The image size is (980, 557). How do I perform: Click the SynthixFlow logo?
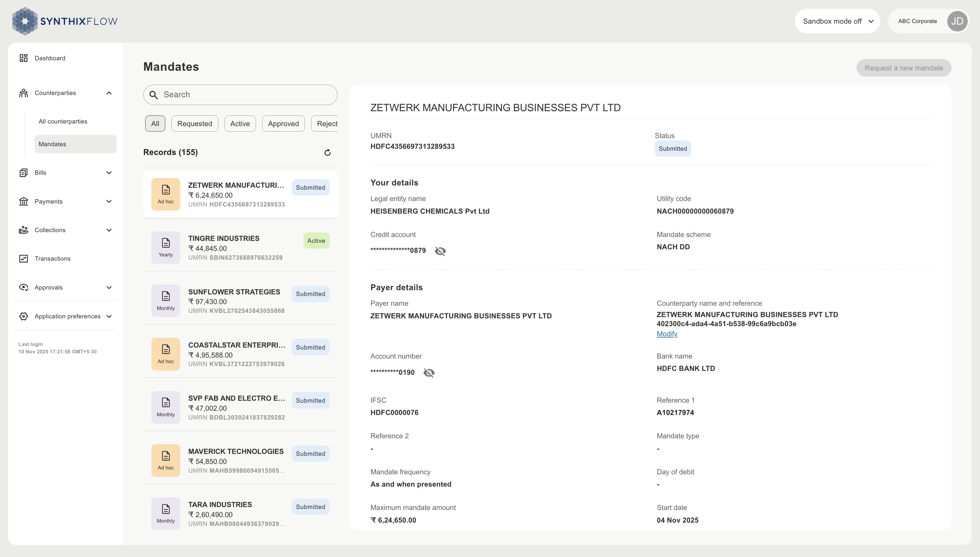click(64, 21)
